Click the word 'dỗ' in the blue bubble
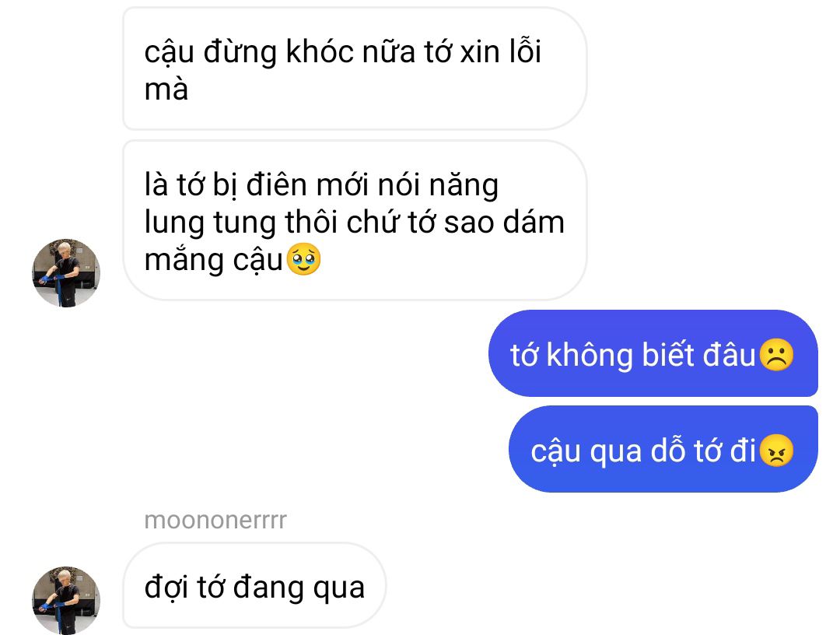The width and height of the screenshot is (840, 635). coord(667,451)
